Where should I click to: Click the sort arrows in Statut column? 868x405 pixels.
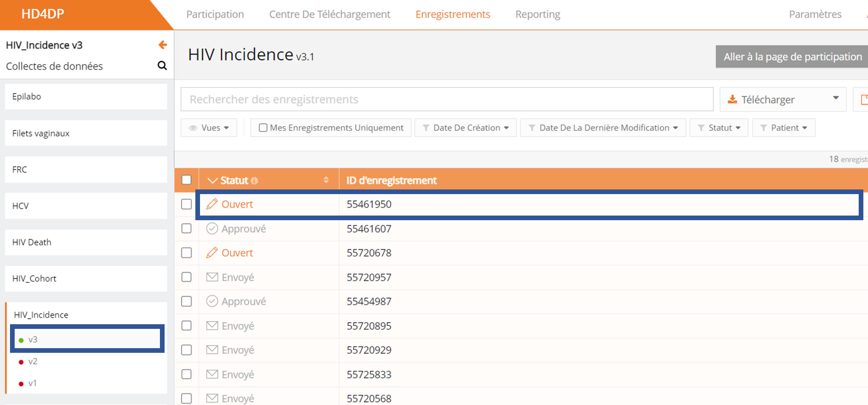(x=326, y=180)
